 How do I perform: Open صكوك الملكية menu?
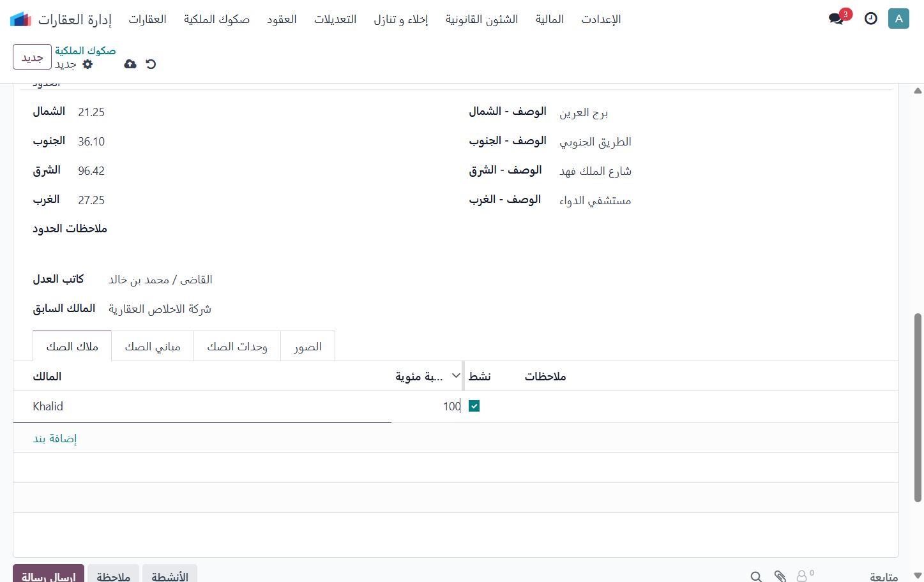[x=216, y=19]
